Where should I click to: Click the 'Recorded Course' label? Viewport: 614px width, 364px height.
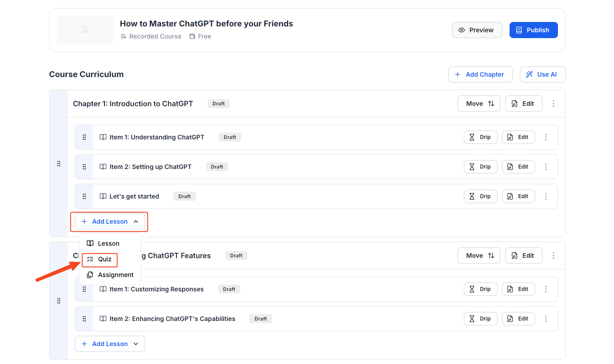155,36
